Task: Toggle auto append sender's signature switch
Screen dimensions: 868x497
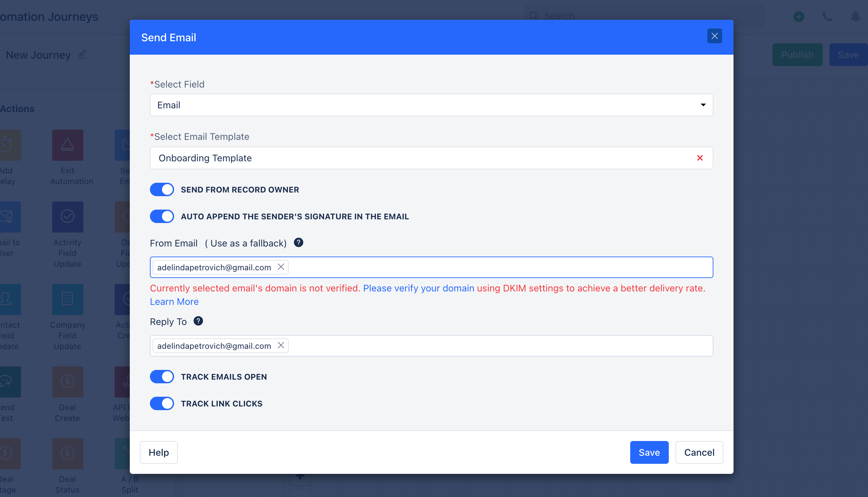Action: point(162,216)
